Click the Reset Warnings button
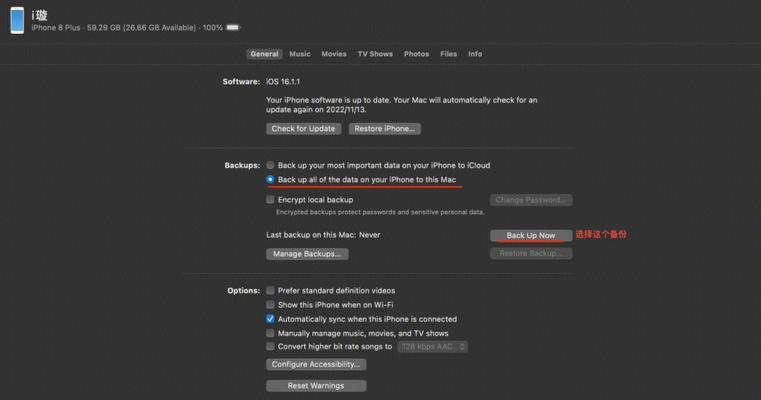This screenshot has height=400, width=761. click(316, 386)
